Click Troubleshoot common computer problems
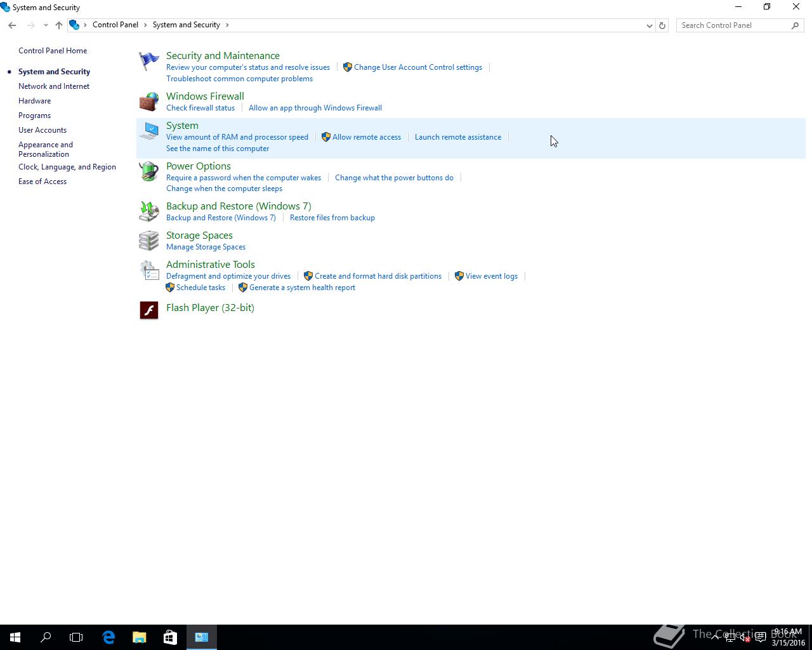This screenshot has width=812, height=650. tap(239, 79)
